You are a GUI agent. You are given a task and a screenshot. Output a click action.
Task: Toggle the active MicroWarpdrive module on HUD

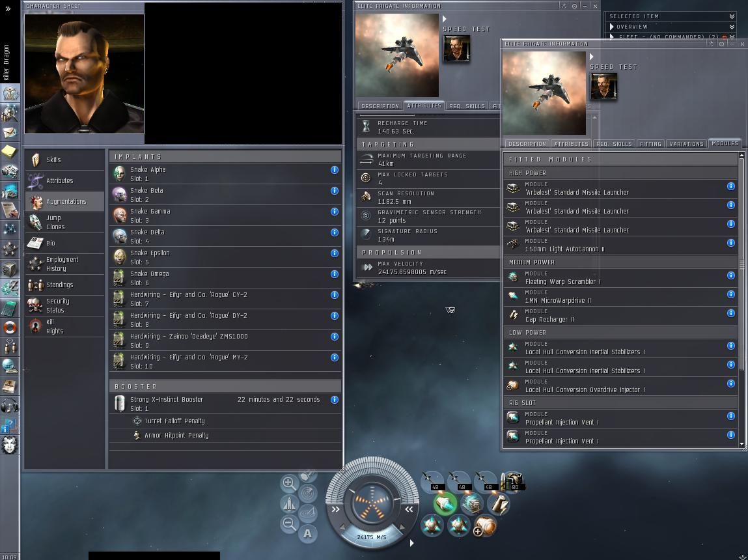pos(445,503)
